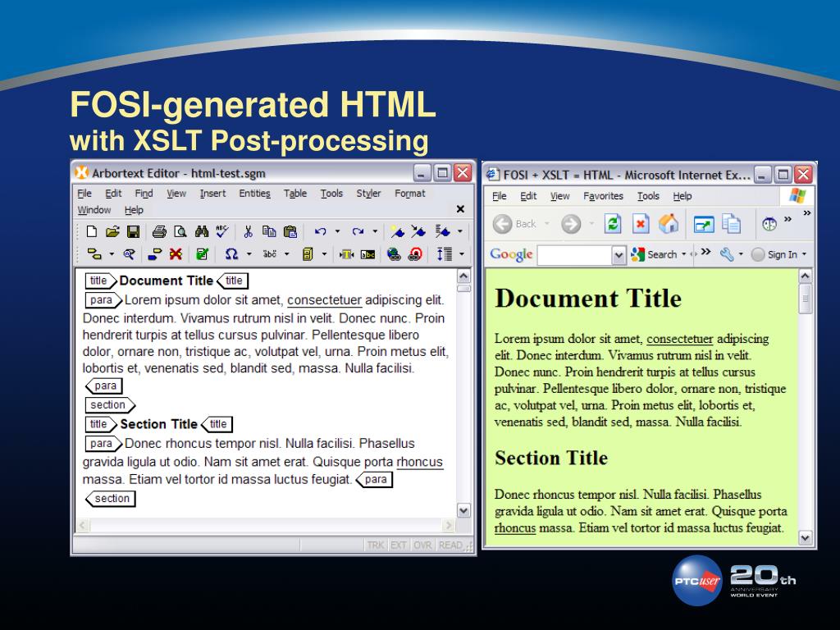Open Print Preview magnifier page icon

(180, 231)
